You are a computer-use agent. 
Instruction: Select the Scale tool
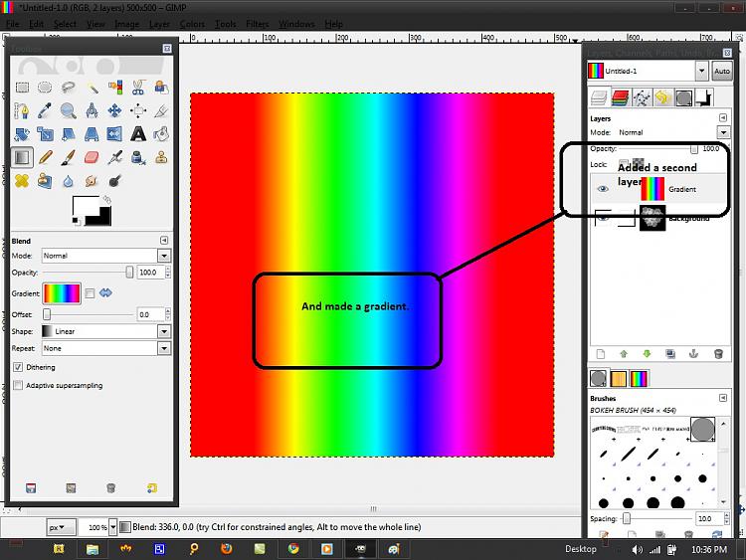coord(45,134)
